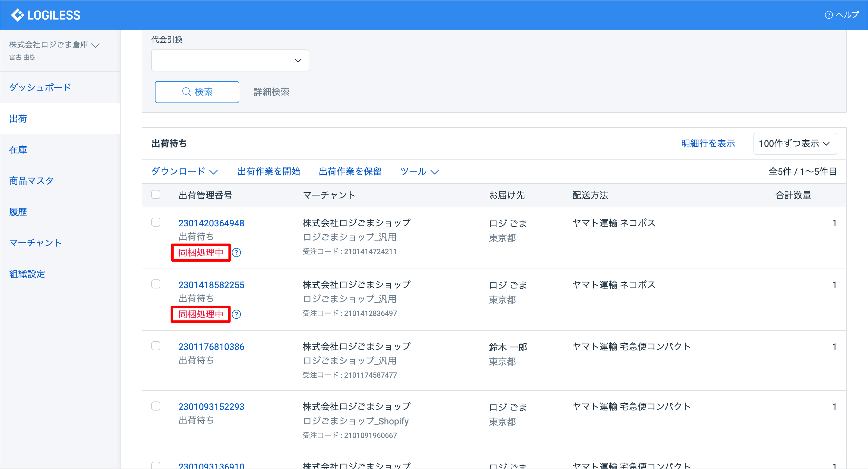Viewport: 868px width, 469px height.
Task: Click user name 宮古 由樹
Action: [x=23, y=58]
